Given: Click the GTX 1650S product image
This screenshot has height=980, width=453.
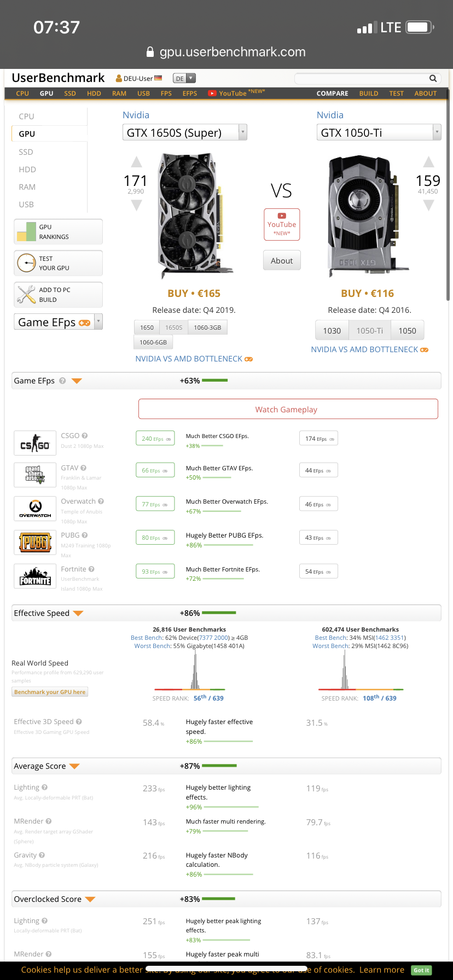Looking at the screenshot, I should 196,216.
